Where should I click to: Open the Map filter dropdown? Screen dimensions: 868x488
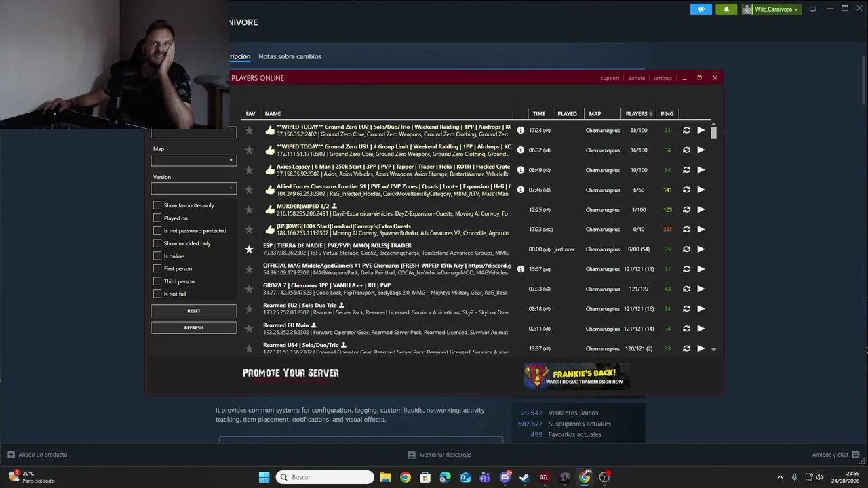coord(194,161)
